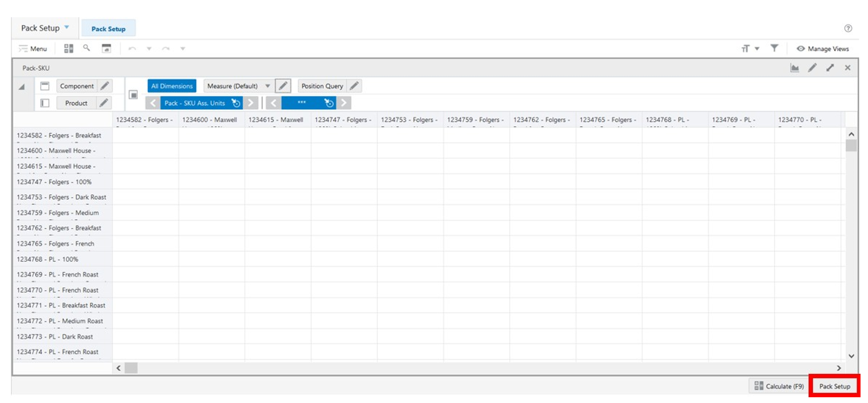Select row 1234759 - Folgers - Medium
The width and height of the screenshot is (868, 403).
[x=63, y=213]
